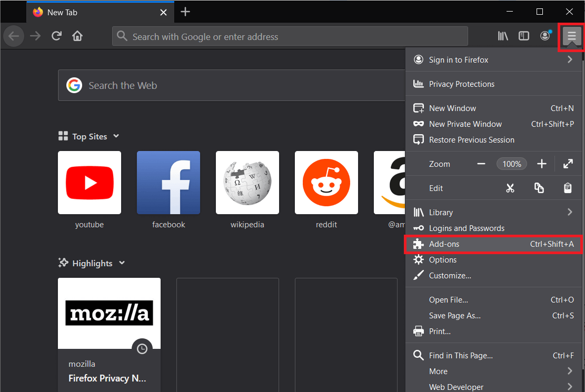Image resolution: width=585 pixels, height=392 pixels.
Task: Open the wikipedia top site tile
Action: pos(247,183)
